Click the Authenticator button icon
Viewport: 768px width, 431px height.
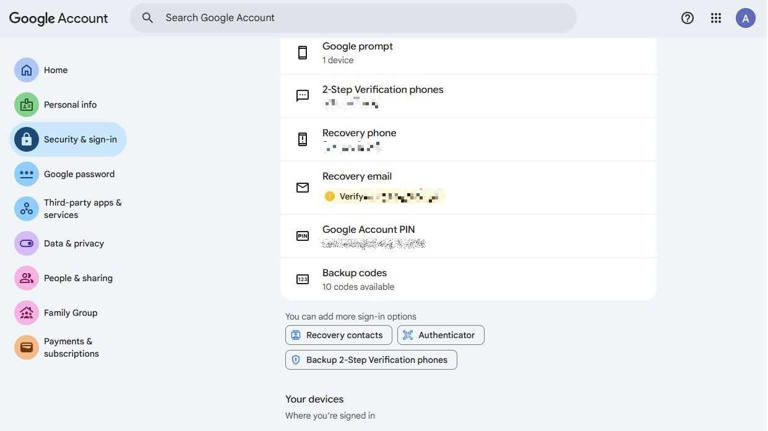[408, 335]
